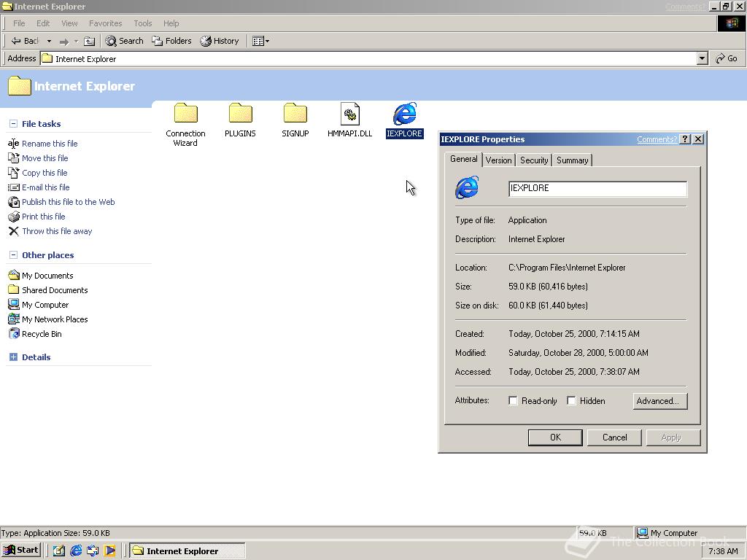Open the Forward history dropdown arrow
Image resolution: width=747 pixels, height=560 pixels.
pyautogui.click(x=76, y=42)
